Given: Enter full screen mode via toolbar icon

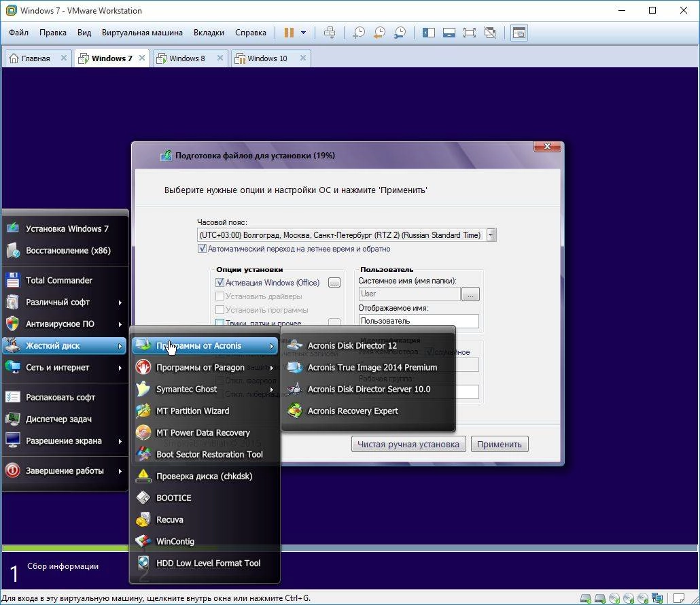Looking at the screenshot, I should click(x=469, y=33).
